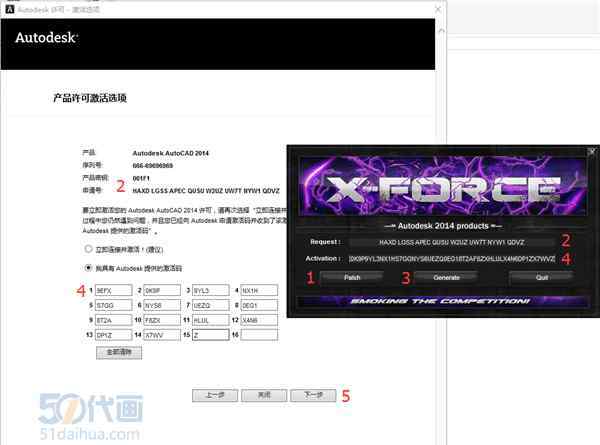The height and width of the screenshot is (445, 600).
Task: Click the Patch button in X-Force
Action: [x=352, y=277]
